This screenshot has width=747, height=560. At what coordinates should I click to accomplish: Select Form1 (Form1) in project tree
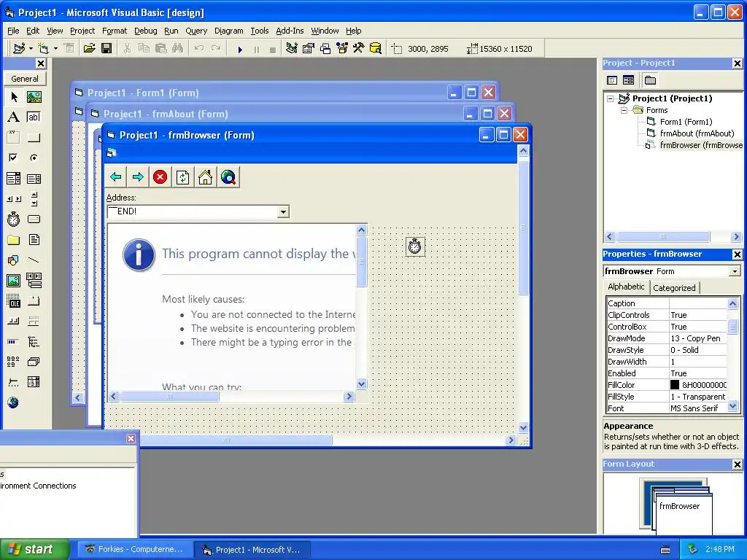click(686, 122)
